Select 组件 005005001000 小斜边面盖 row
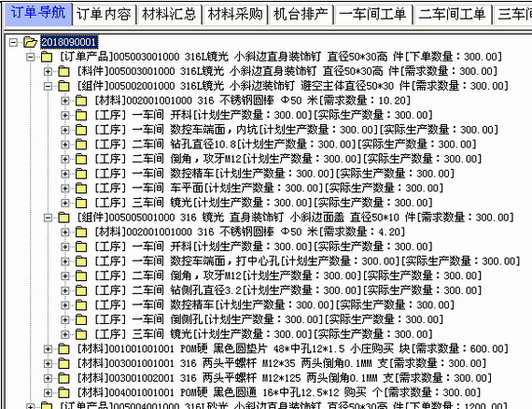Image resolution: width=532 pixels, height=409 pixels. point(295,218)
